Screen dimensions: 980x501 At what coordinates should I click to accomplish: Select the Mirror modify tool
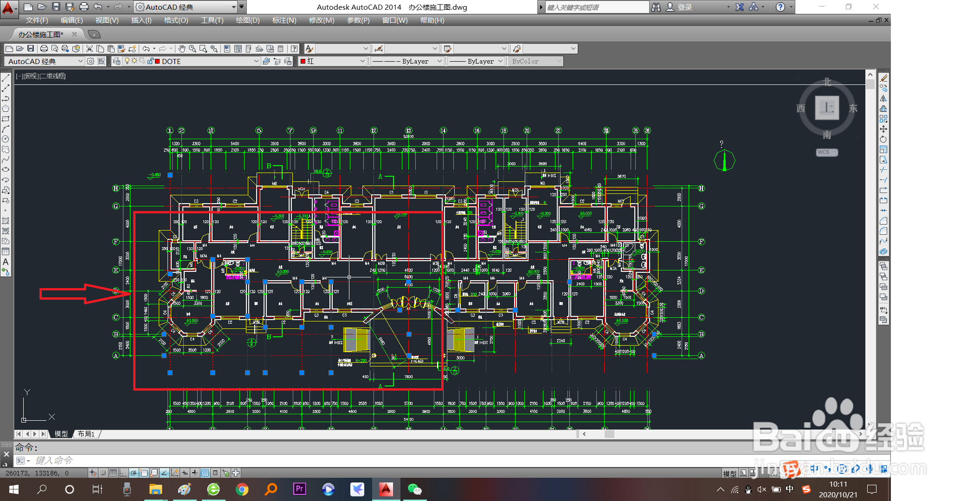coord(883,98)
